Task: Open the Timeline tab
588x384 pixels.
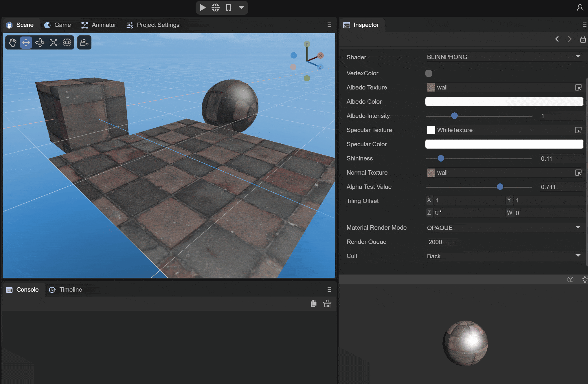Action: click(66, 290)
